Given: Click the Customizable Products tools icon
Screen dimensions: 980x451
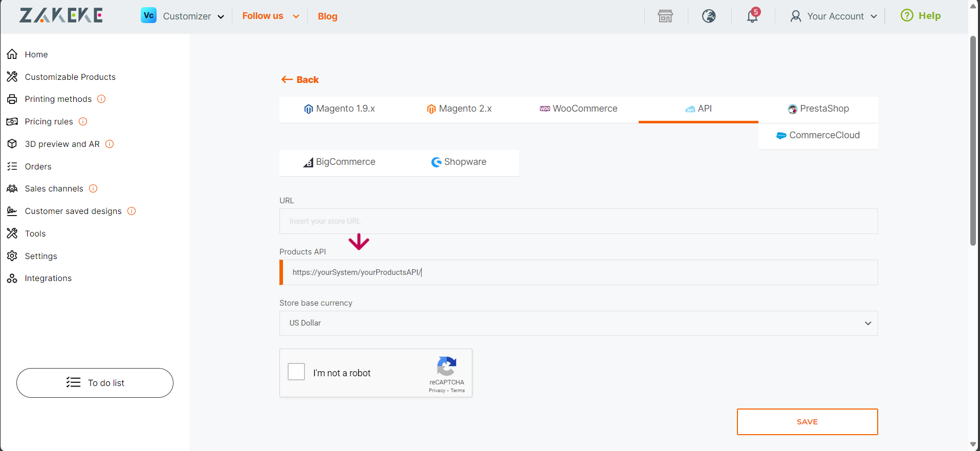Looking at the screenshot, I should [12, 77].
